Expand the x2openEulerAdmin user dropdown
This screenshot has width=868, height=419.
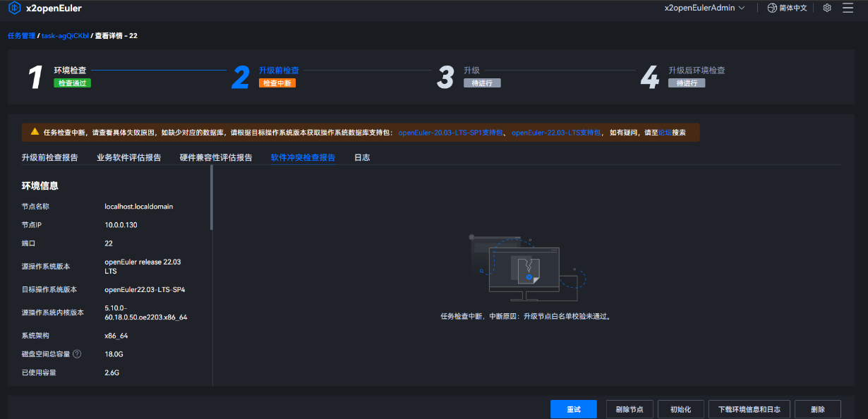pos(704,8)
